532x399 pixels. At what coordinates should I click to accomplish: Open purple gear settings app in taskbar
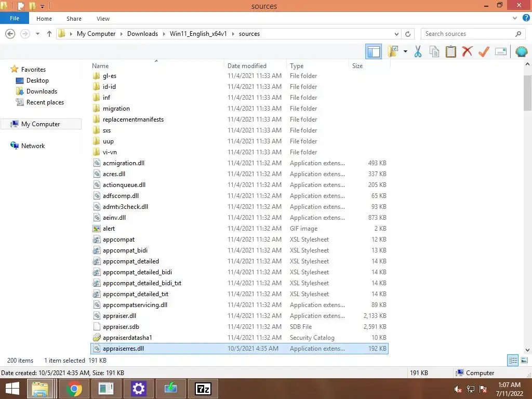(138, 389)
